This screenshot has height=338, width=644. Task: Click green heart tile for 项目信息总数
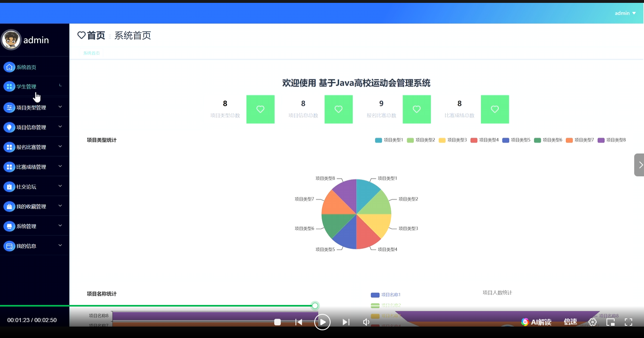point(338,109)
